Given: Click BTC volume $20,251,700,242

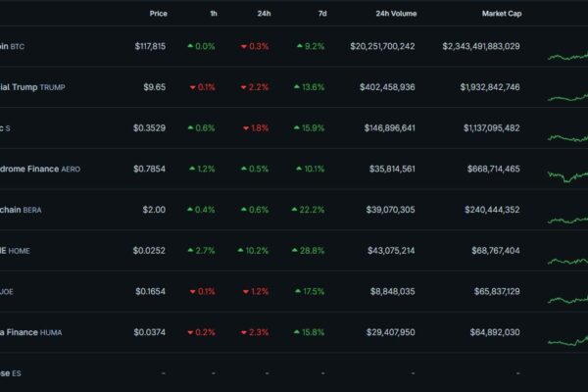Looking at the screenshot, I should coord(382,46).
